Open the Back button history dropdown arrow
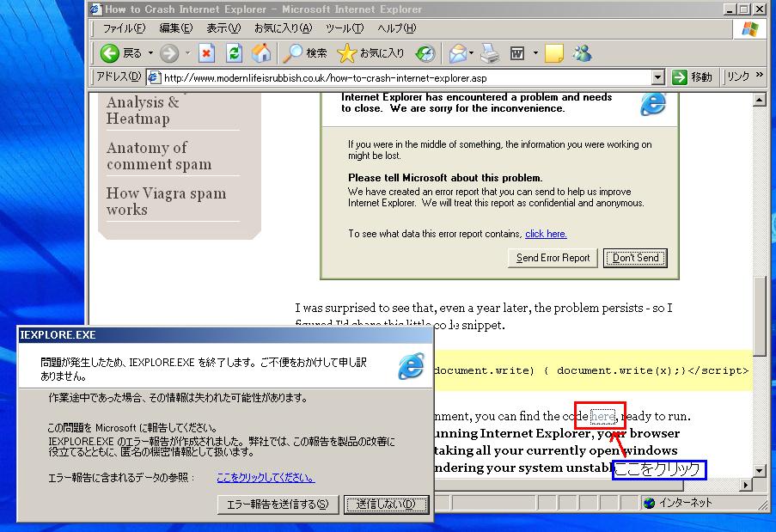 pos(150,52)
